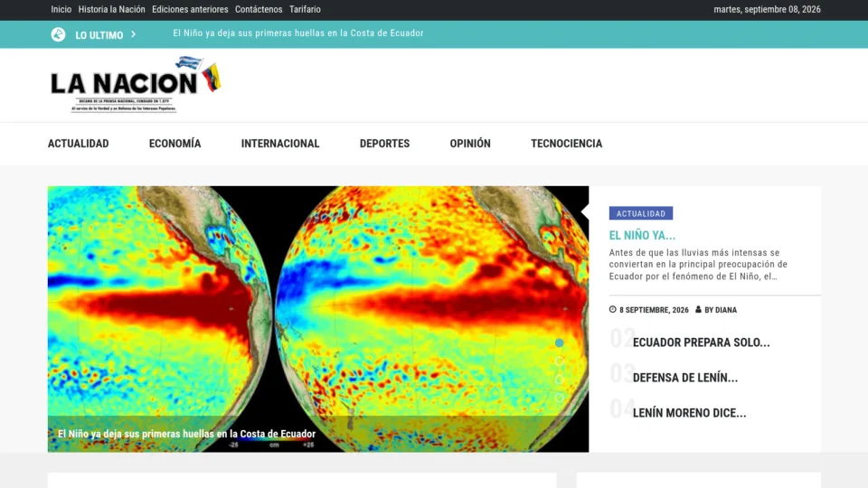The image size is (868, 488).
Task: Open the EL NIÑO YA... article title
Action: [642, 235]
